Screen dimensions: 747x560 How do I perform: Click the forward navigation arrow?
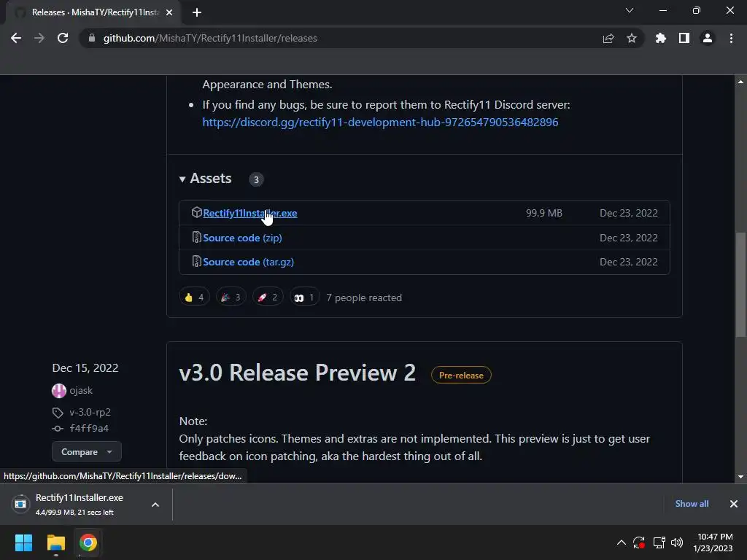(x=39, y=38)
